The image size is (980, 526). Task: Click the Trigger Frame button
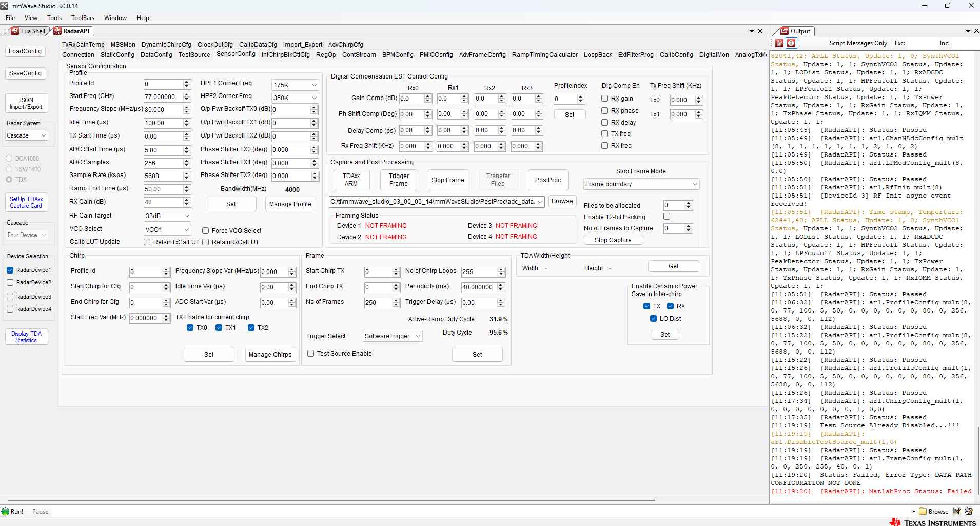[399, 180]
